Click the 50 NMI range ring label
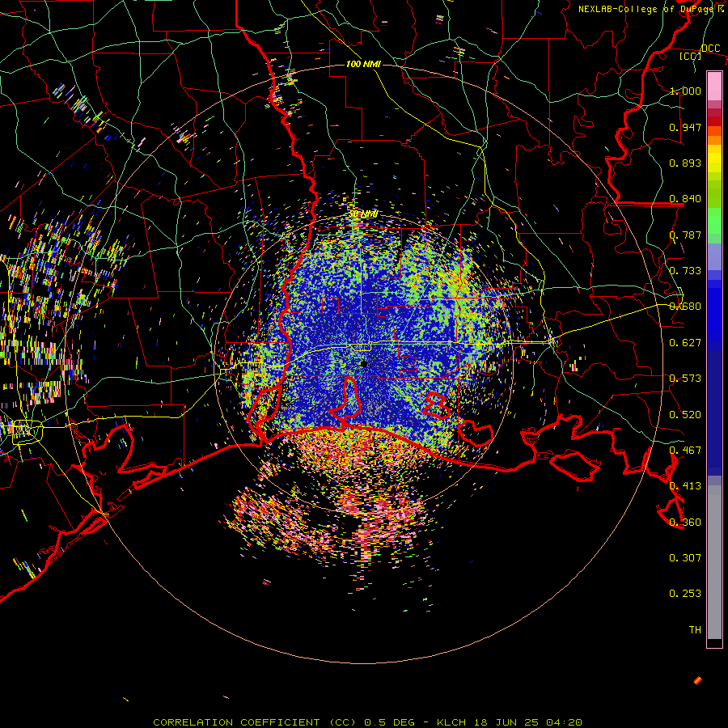 coord(363,214)
